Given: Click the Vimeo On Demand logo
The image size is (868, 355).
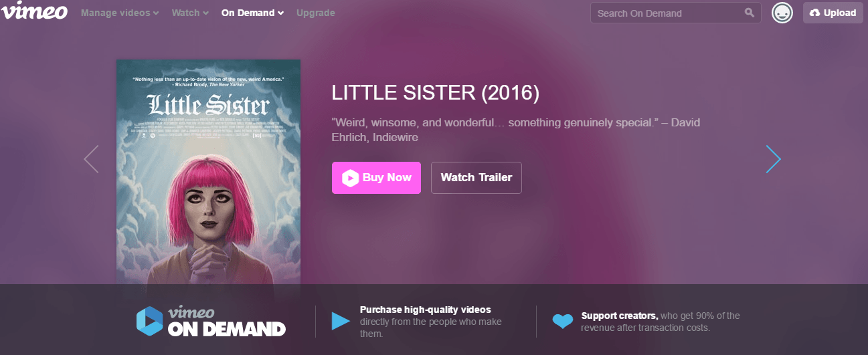Looking at the screenshot, I should click(211, 321).
